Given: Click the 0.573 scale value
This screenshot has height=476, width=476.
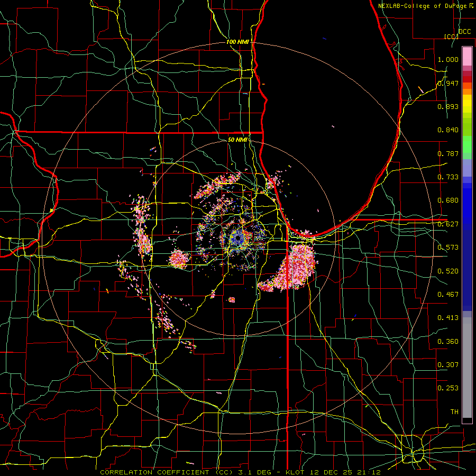Looking at the screenshot, I should [x=448, y=248].
